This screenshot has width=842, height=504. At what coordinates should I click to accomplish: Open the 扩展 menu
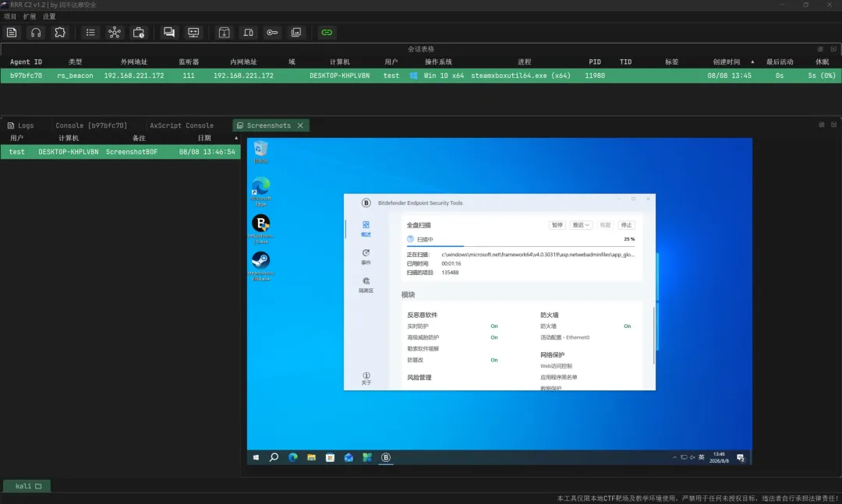coord(30,16)
